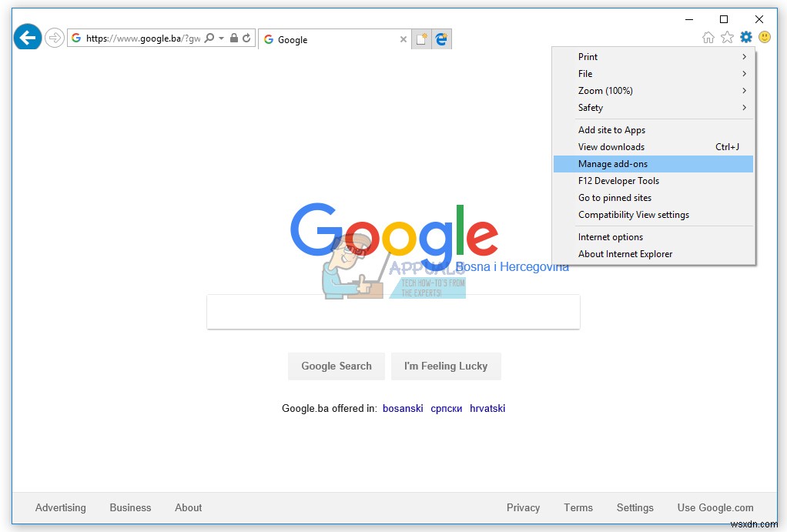
Task: Open the Home page via the home icon
Action: [708, 37]
